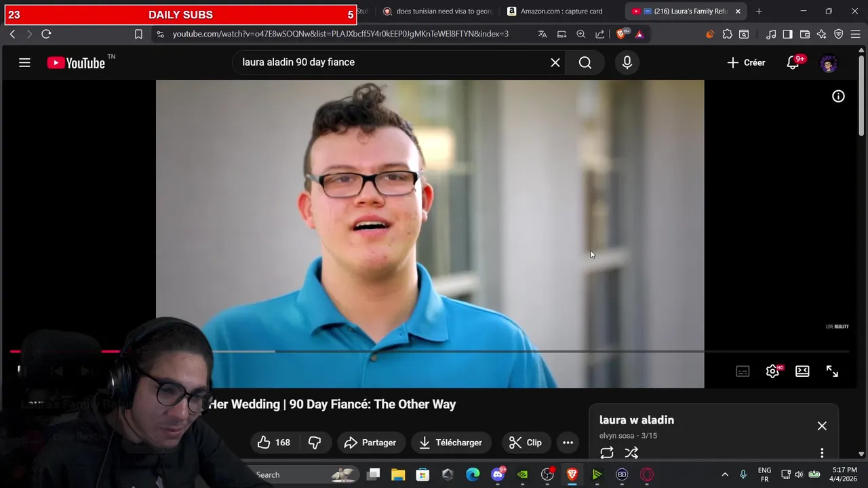Open Brave Shields lion icon

(622, 34)
